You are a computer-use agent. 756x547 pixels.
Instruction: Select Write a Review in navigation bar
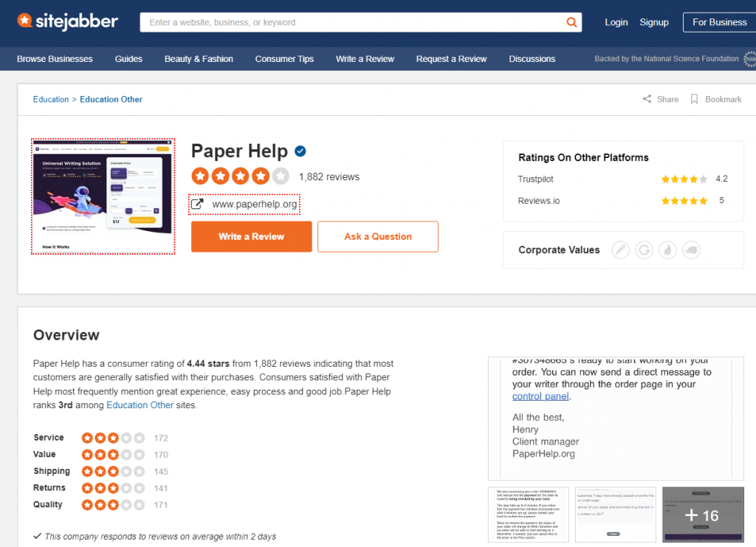(365, 59)
